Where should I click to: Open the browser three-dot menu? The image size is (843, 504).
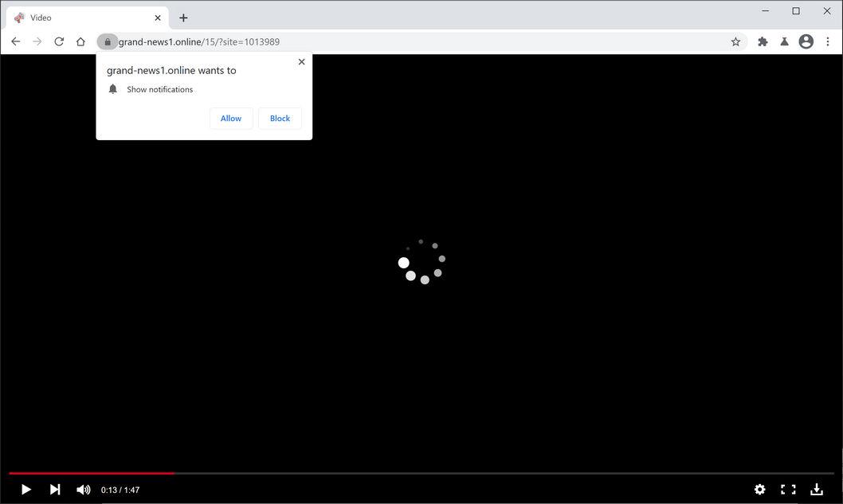tap(829, 41)
